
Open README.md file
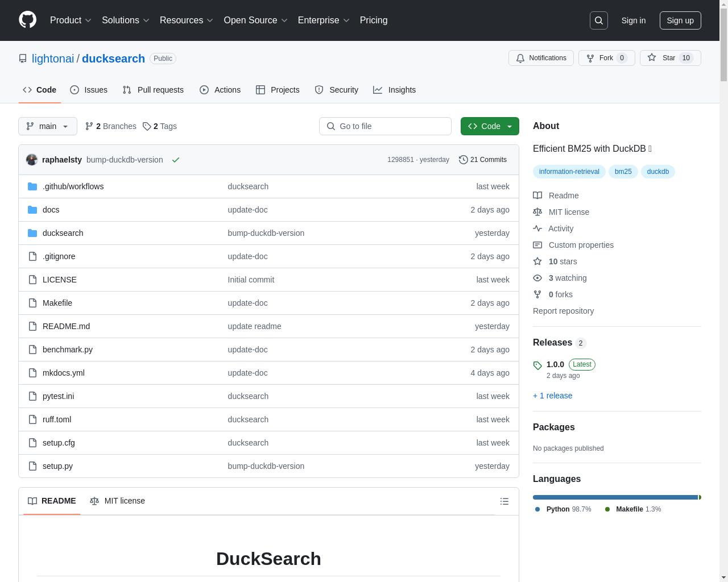[x=66, y=326]
